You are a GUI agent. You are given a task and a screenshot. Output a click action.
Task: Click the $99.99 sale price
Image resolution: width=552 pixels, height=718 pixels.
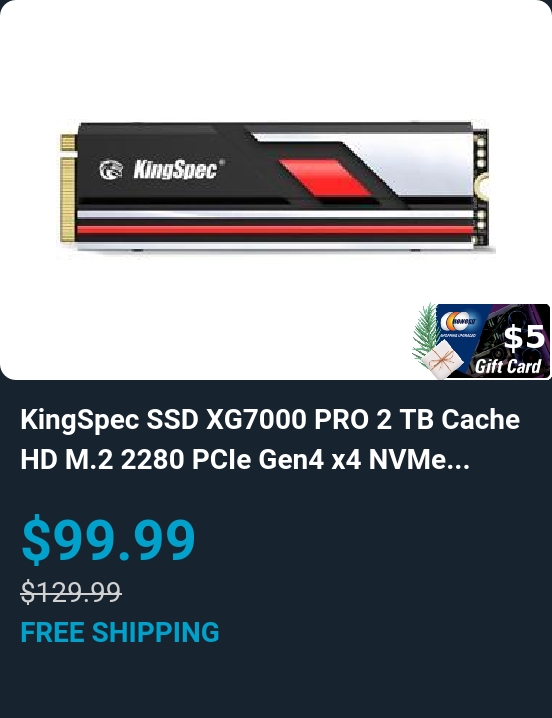pyautogui.click(x=109, y=538)
